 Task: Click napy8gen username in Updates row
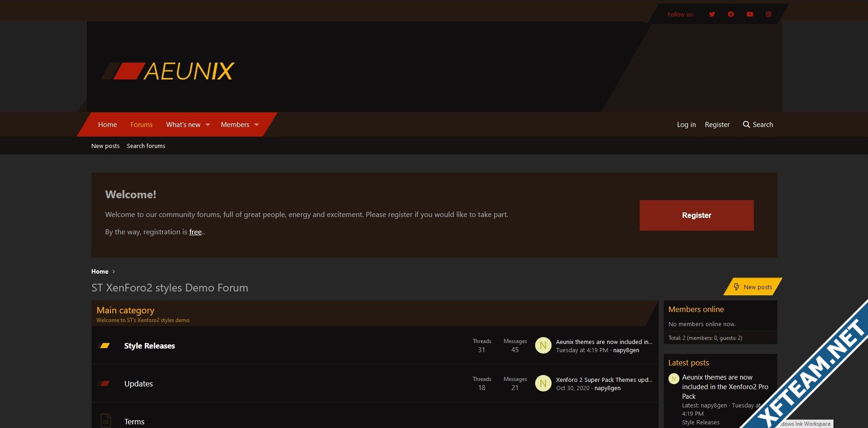[x=607, y=388]
